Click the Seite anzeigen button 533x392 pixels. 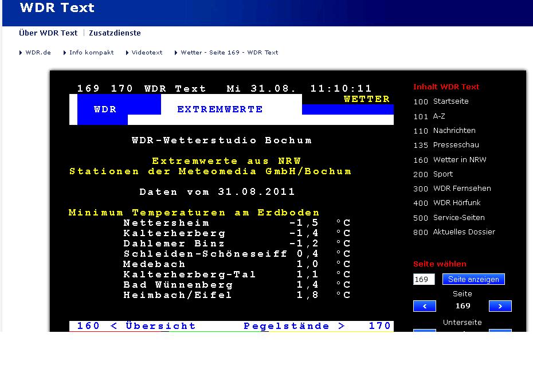pyautogui.click(x=473, y=279)
